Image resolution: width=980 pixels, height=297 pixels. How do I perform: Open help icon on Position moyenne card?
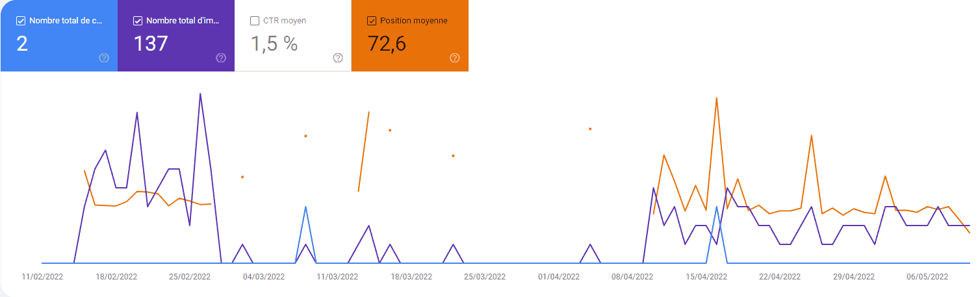(x=455, y=58)
